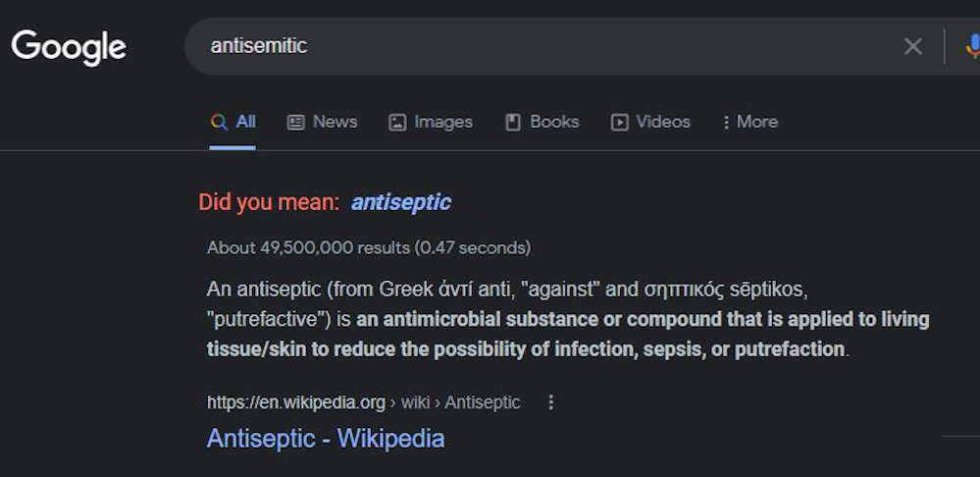The width and height of the screenshot is (980, 477).
Task: Expand the More search options menu
Action: tap(750, 122)
